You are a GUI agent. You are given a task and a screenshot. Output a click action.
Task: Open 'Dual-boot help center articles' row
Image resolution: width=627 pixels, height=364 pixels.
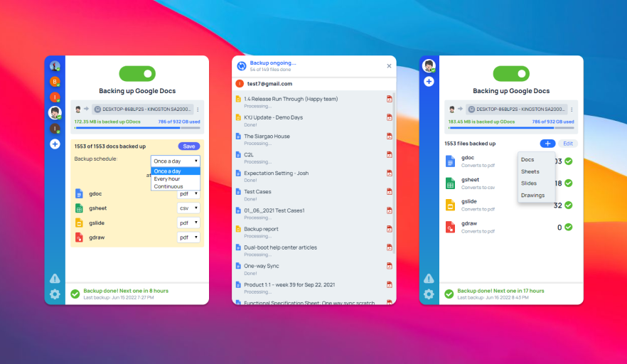pos(313,250)
